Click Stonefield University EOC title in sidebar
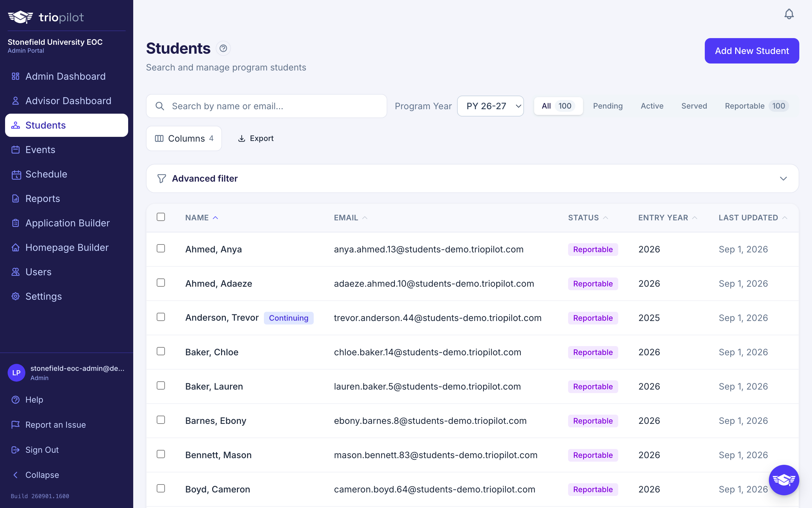 (x=55, y=42)
